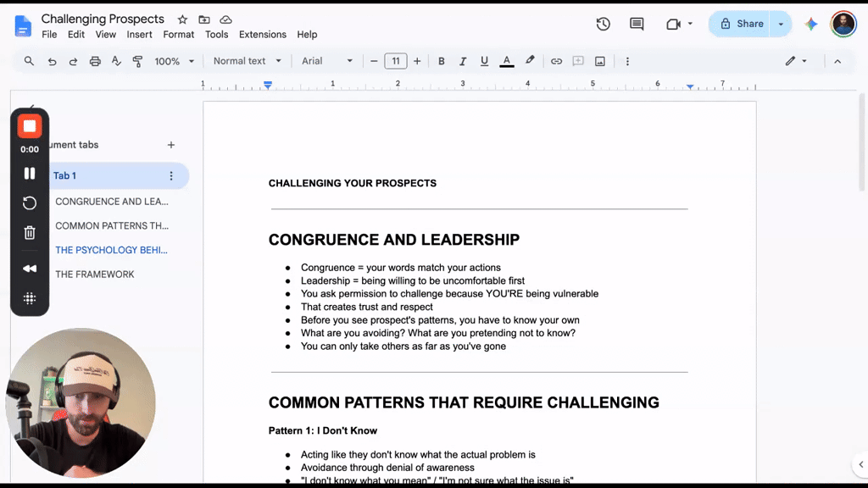Open the Google Docs home icon
The height and width of the screenshot is (488, 868).
pyautogui.click(x=23, y=26)
